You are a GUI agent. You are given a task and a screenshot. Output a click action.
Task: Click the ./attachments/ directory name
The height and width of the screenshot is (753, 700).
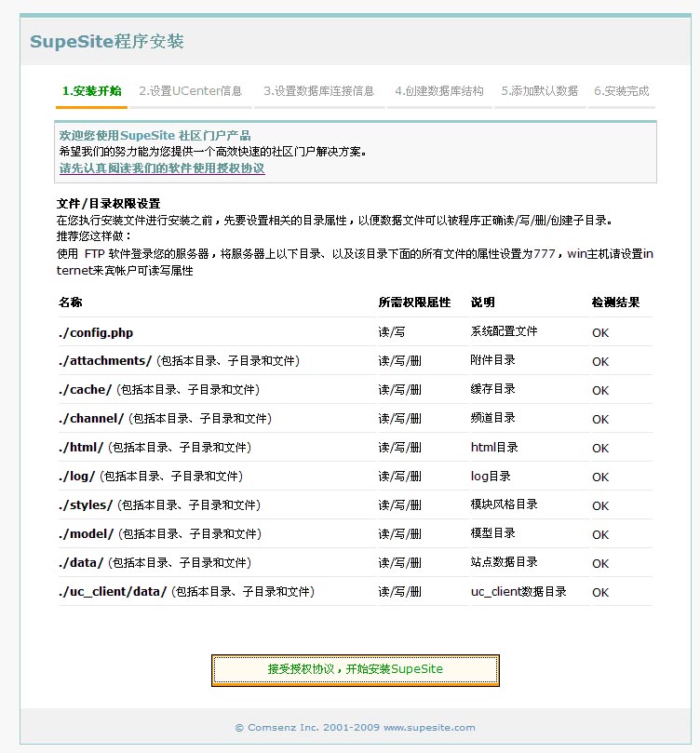pyautogui.click(x=105, y=360)
